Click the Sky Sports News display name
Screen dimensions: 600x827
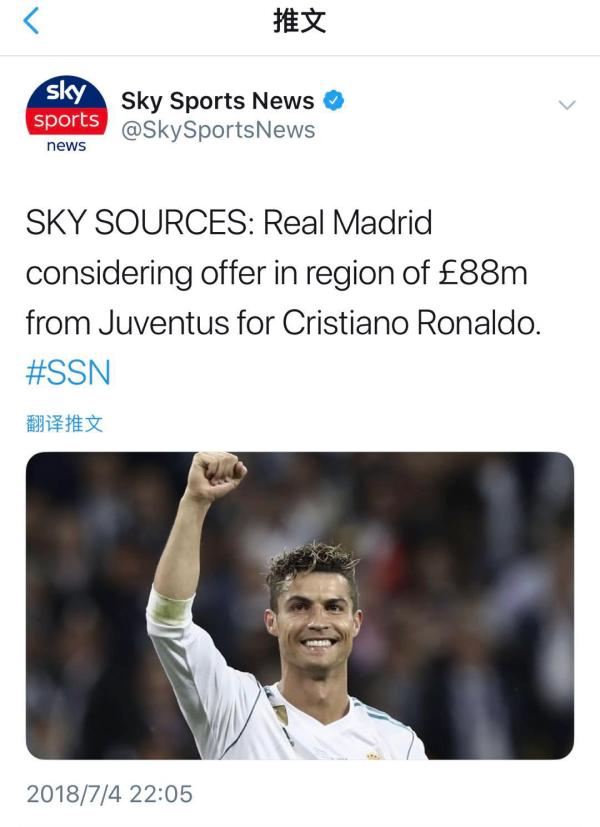click(x=218, y=100)
